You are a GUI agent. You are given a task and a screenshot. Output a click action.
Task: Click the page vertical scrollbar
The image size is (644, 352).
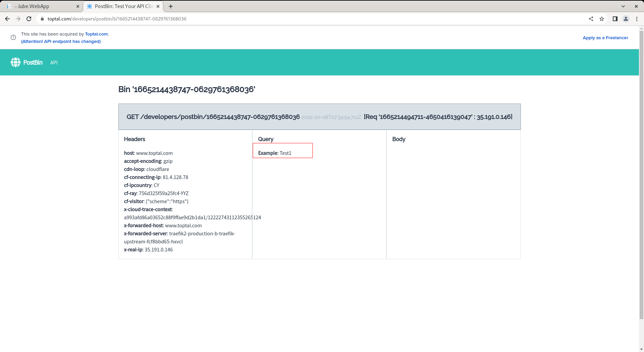(x=641, y=174)
